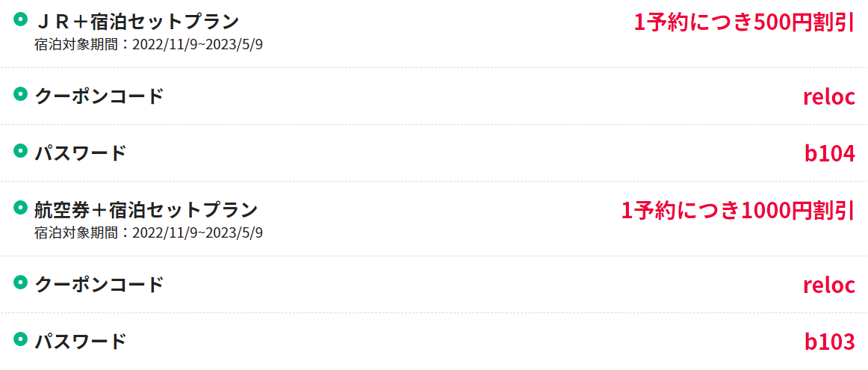This screenshot has width=868, height=370.
Task: Click the green bullet beside the second クーポンコード
Action: (20, 283)
